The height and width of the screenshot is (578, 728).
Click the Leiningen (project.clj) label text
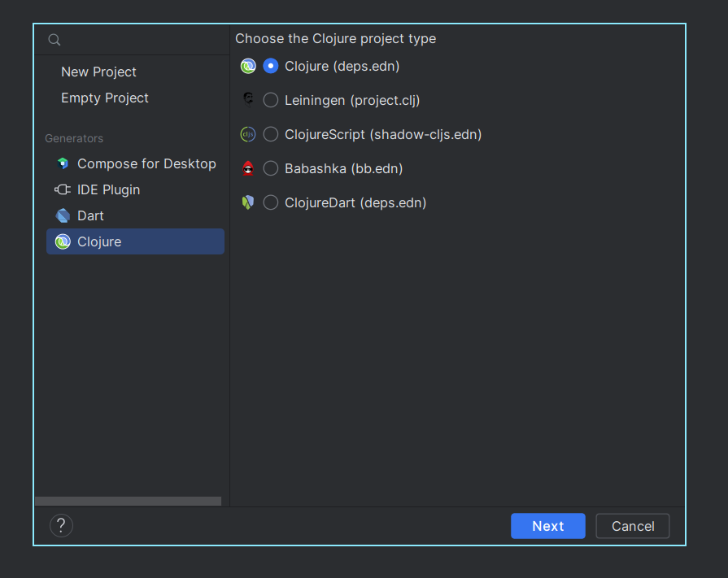coord(352,100)
